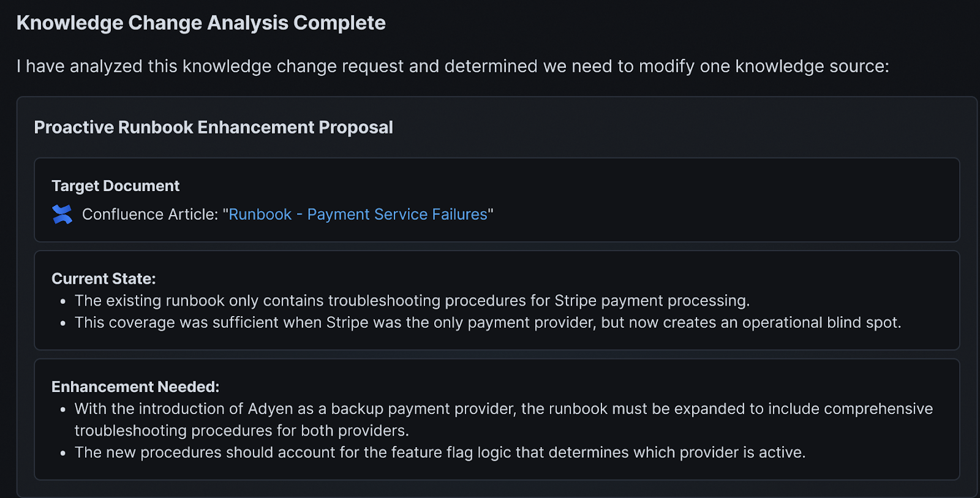Click the Confluence logo icon
Screen dimensions: 980x498
(62, 214)
